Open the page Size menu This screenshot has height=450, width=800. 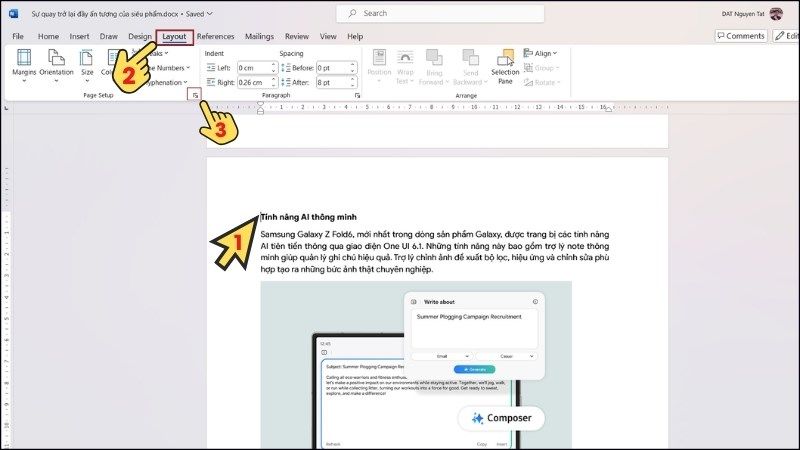tap(87, 65)
